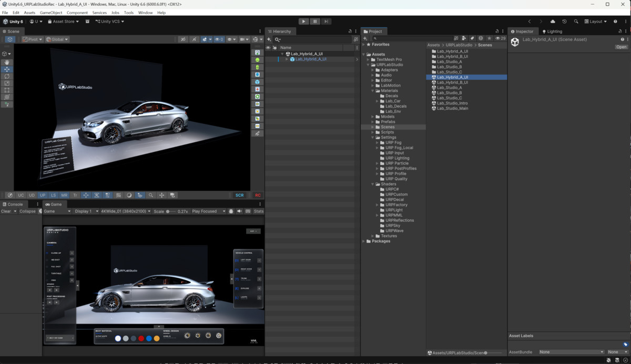631x364 pixels.
Task: Click the Hierarchy panel lock icon
Action: (x=350, y=32)
